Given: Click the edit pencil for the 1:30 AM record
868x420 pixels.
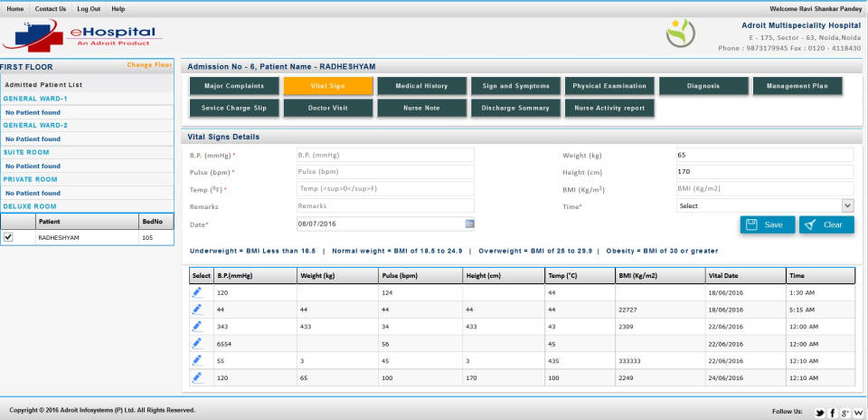Looking at the screenshot, I should click(x=197, y=292).
